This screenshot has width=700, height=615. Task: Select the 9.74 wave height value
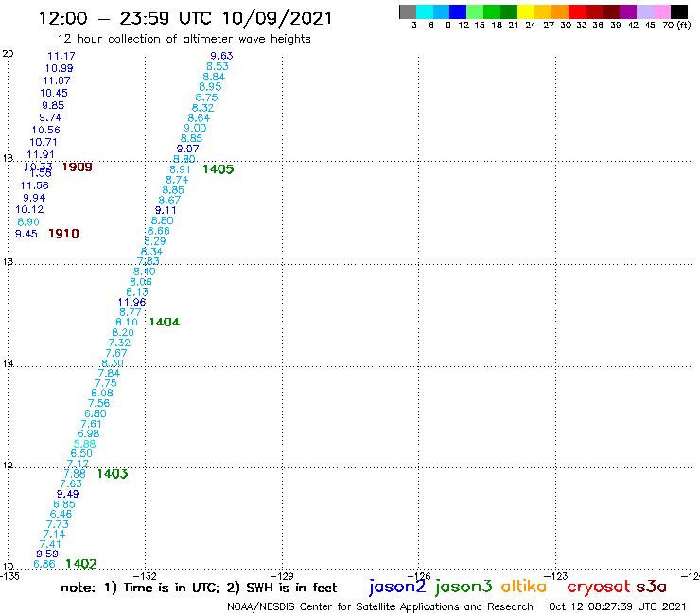(x=50, y=117)
